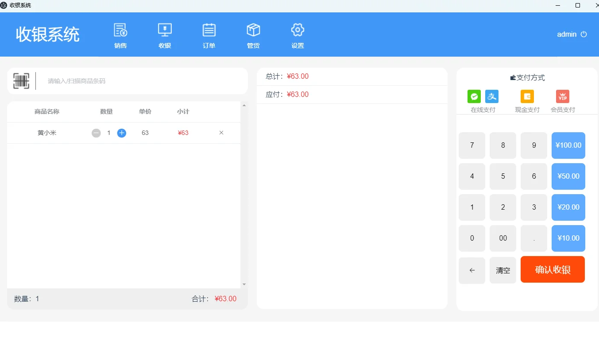Screen dimensions: 599x364
Task: Tap keypad double zero 00
Action: pyautogui.click(x=503, y=238)
